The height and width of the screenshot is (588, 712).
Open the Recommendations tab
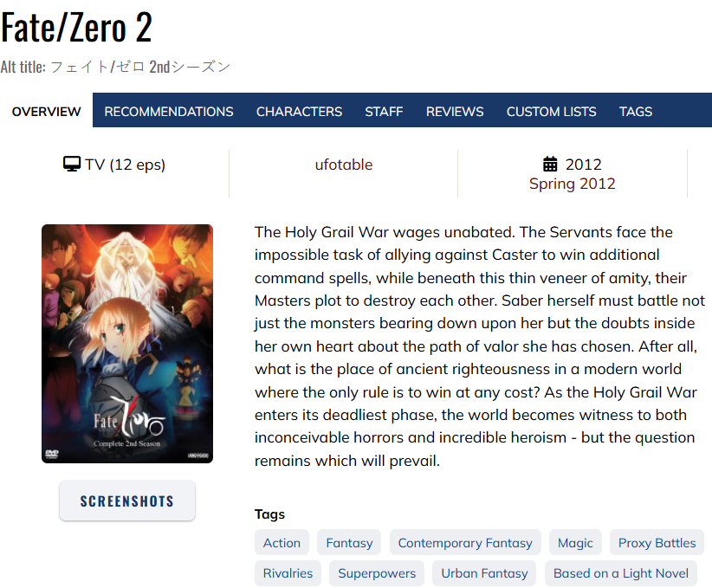tap(169, 111)
